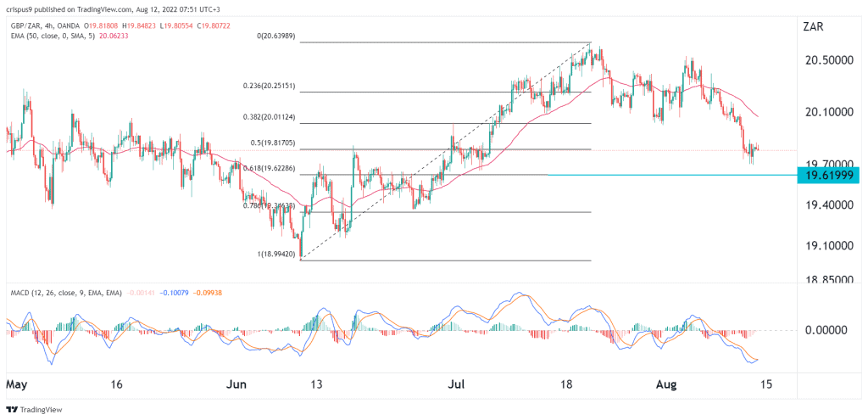This screenshot has height=420, width=868.
Task: Click the 0.5(19.81705) Fibonacci label
Action: [x=274, y=143]
